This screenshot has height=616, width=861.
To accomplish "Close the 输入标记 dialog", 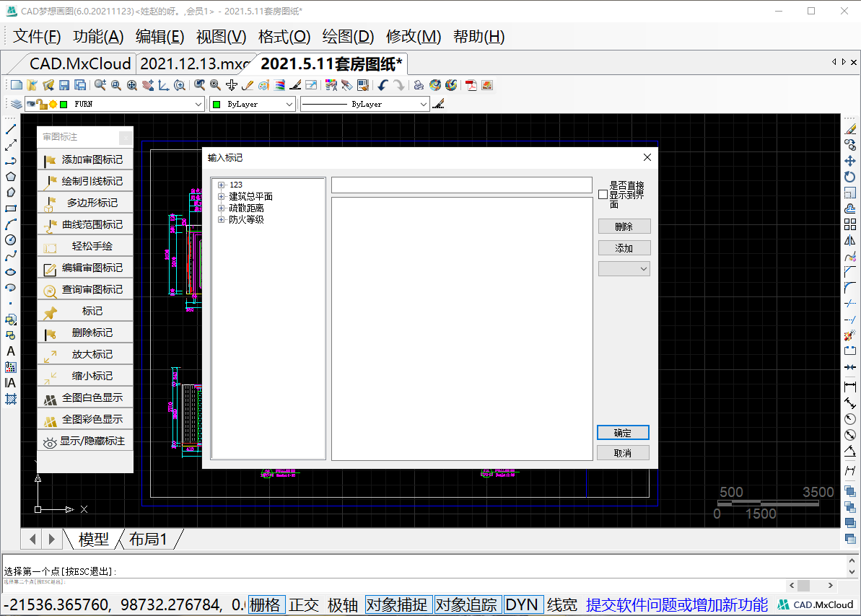I will (647, 157).
